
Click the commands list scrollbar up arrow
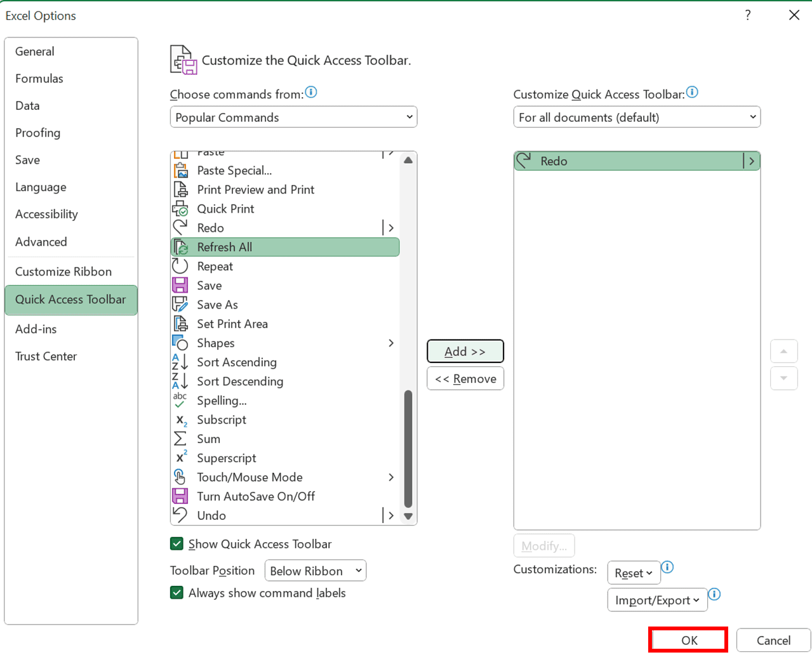pos(408,160)
